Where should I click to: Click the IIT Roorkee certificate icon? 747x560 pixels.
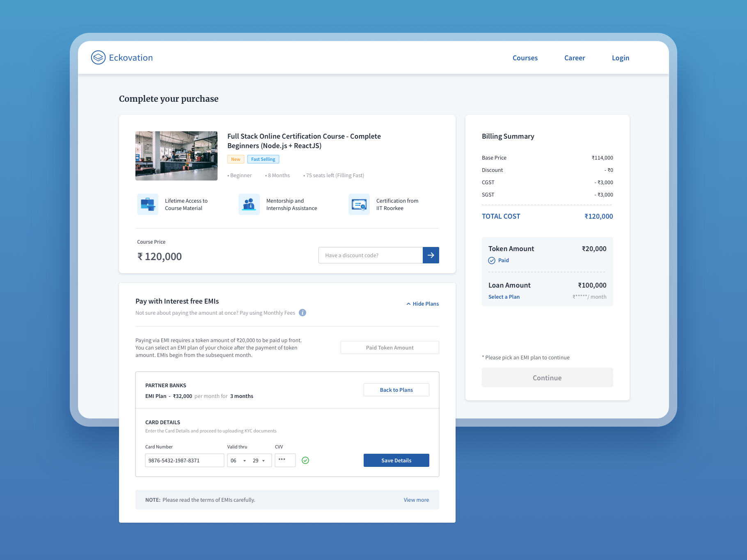point(359,204)
